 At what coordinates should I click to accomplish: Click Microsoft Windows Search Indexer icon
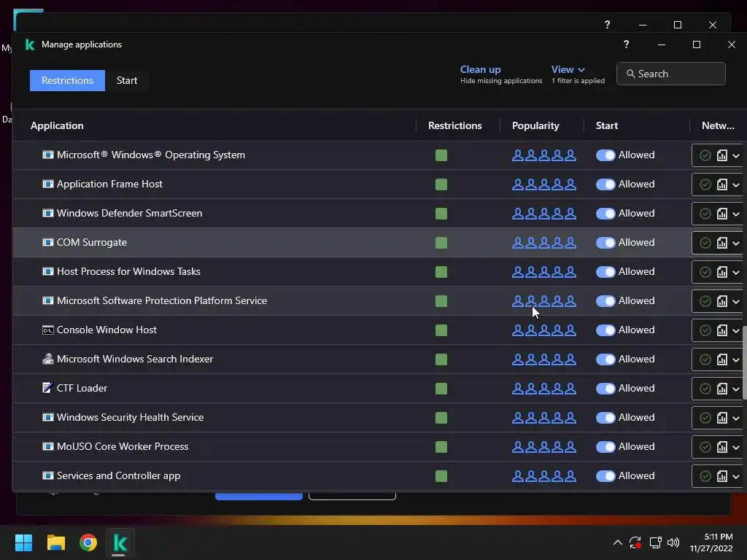pyautogui.click(x=48, y=359)
